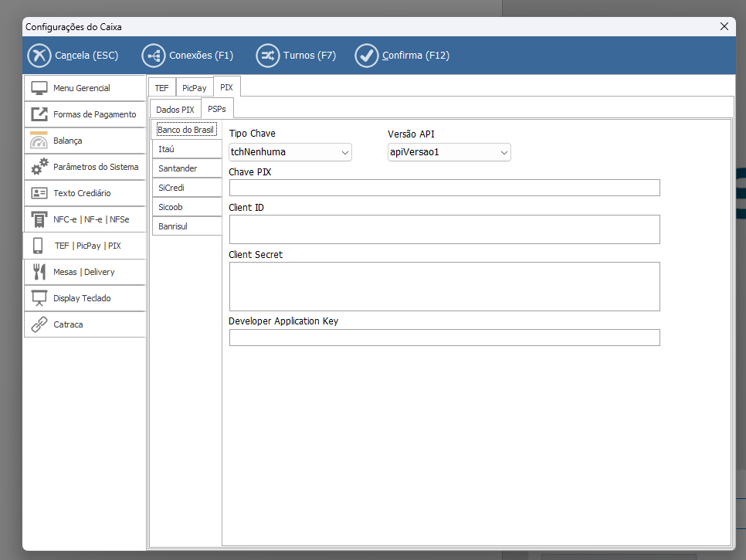Open Menu Gerencial monitor icon
746x560 pixels.
point(39,88)
